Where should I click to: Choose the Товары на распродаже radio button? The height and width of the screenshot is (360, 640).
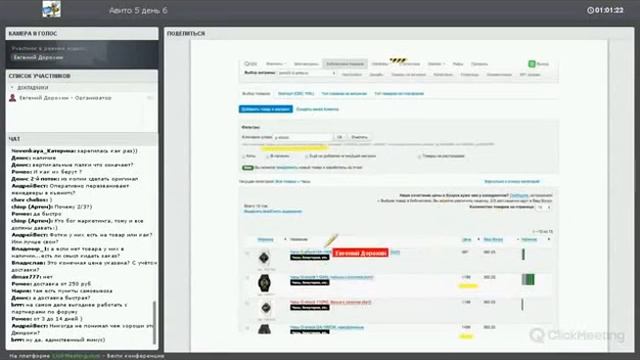pos(419,156)
